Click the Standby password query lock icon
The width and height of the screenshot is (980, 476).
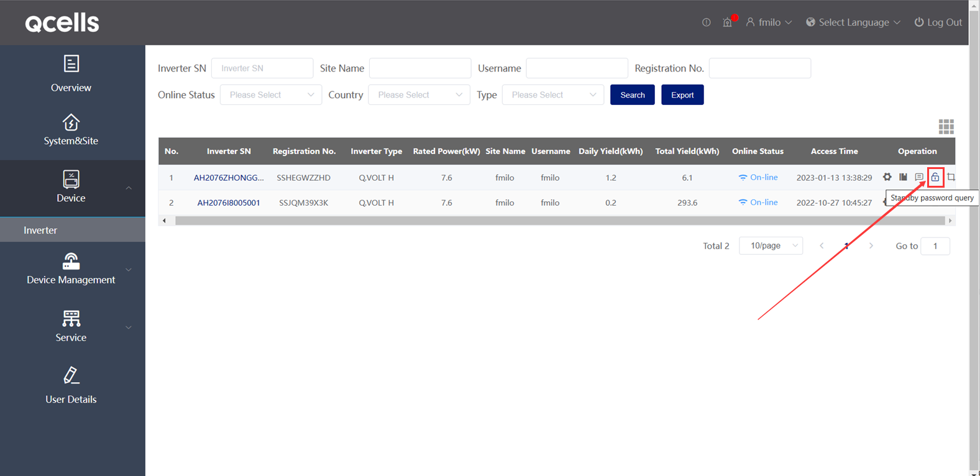point(935,177)
